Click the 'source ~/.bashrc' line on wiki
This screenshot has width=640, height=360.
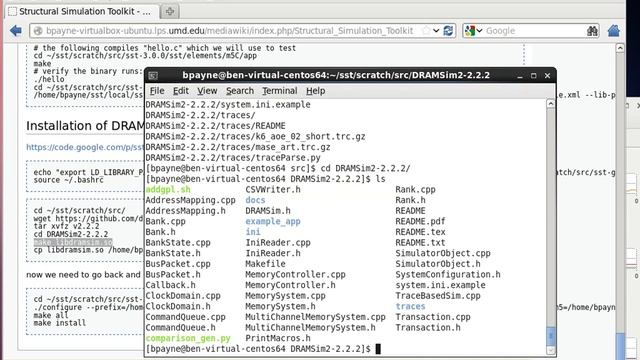pyautogui.click(x=69, y=180)
